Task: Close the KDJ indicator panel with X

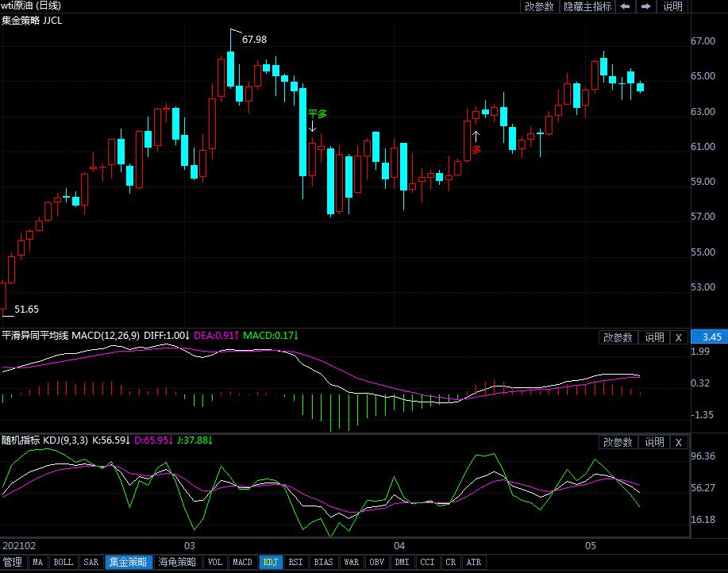Action: [x=678, y=442]
